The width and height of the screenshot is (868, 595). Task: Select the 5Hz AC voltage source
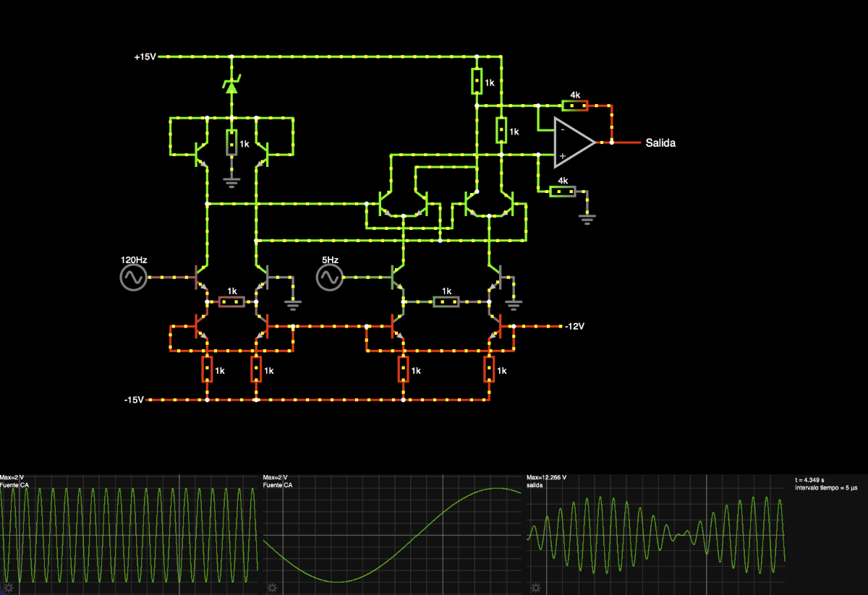[x=329, y=277]
